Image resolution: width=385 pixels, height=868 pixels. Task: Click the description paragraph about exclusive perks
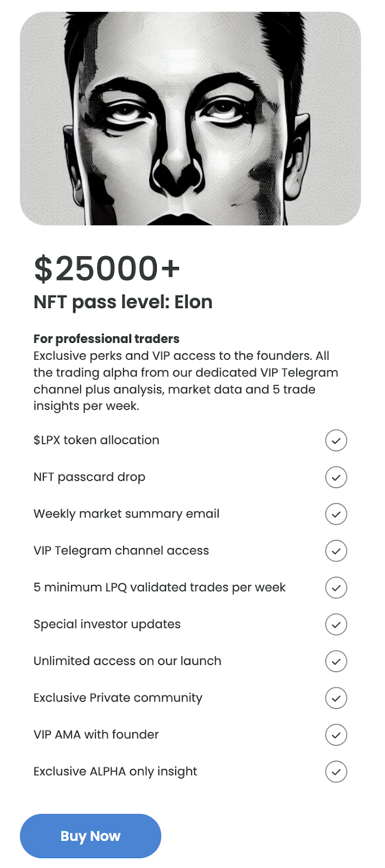tap(186, 381)
